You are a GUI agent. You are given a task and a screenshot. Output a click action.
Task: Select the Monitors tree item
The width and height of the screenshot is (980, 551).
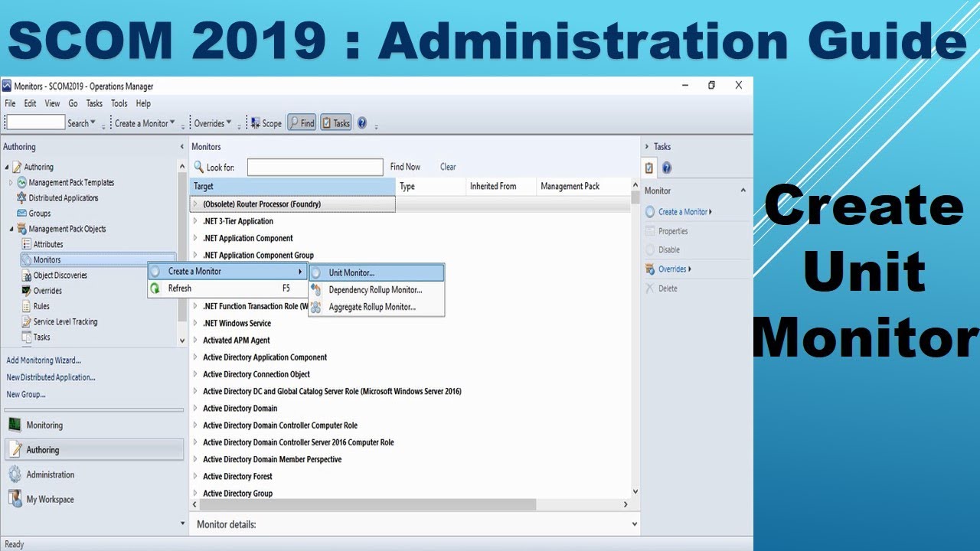(x=97, y=259)
